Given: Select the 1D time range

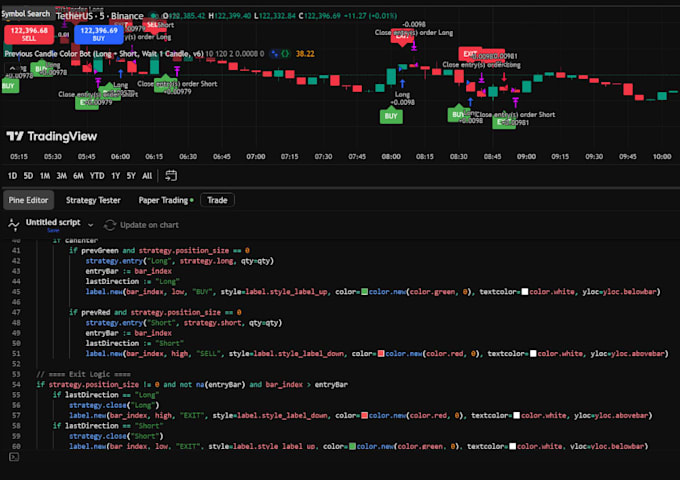Looking at the screenshot, I should coord(12,176).
